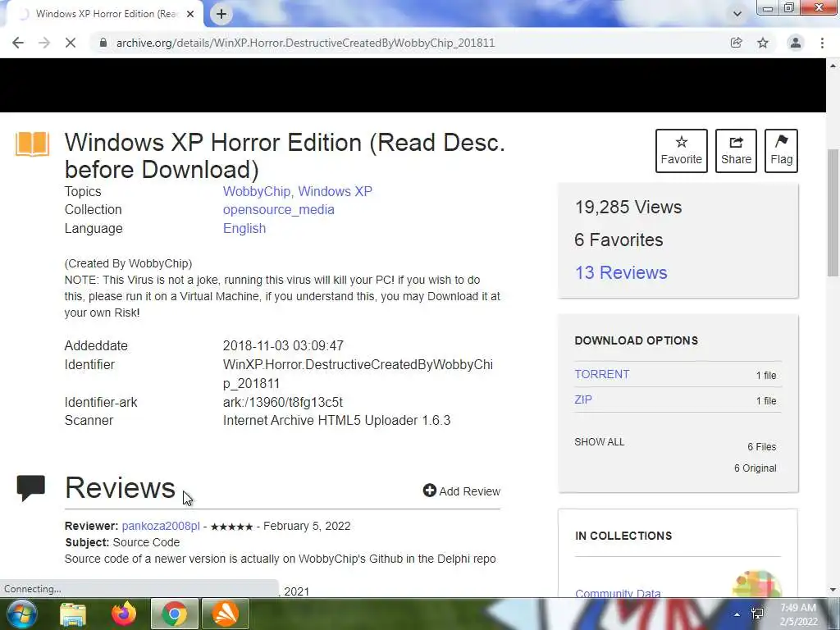Share this archive item

point(736,151)
